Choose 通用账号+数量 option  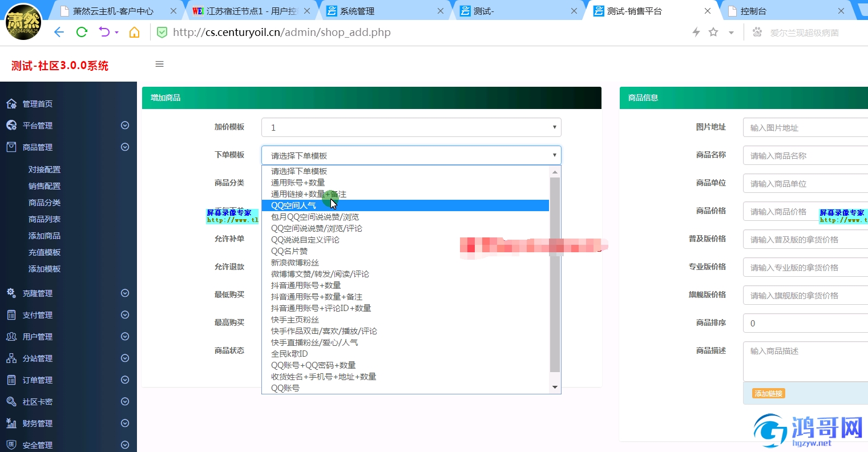click(x=405, y=183)
